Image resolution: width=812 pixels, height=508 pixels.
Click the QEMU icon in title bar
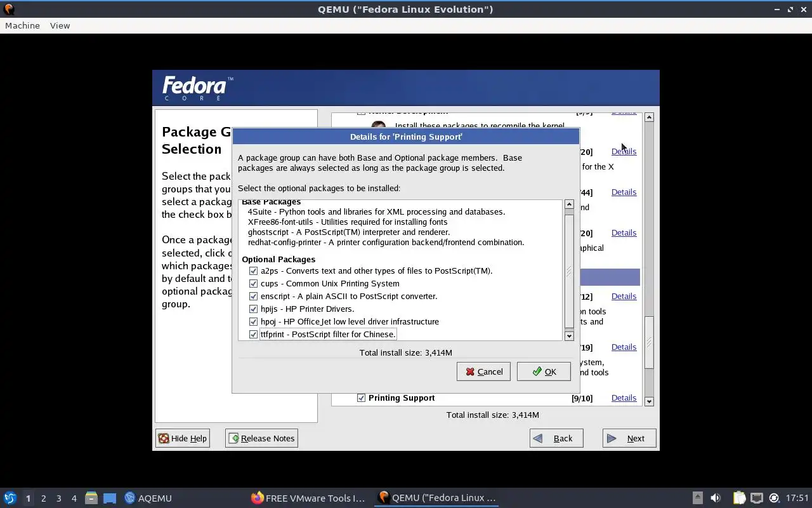[8, 9]
